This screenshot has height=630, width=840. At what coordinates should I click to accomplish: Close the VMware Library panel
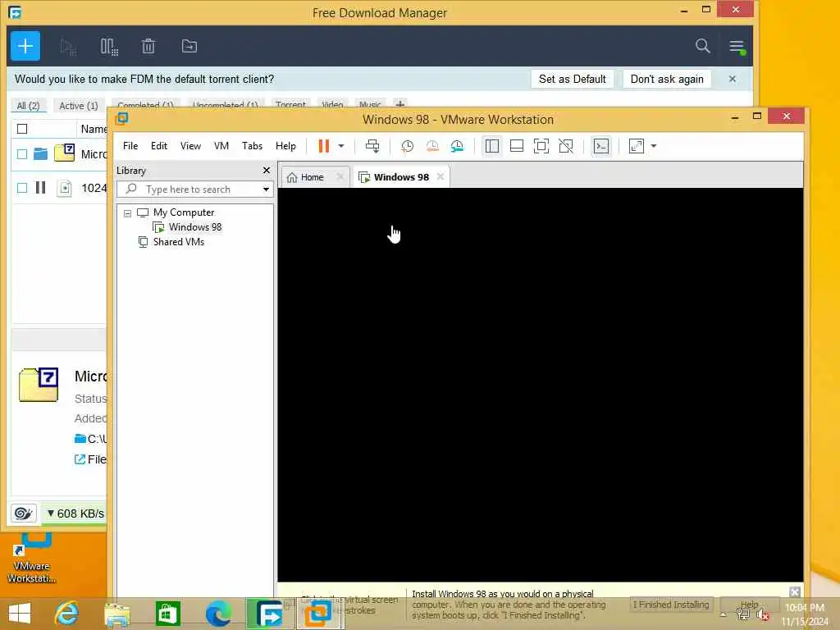(267, 171)
